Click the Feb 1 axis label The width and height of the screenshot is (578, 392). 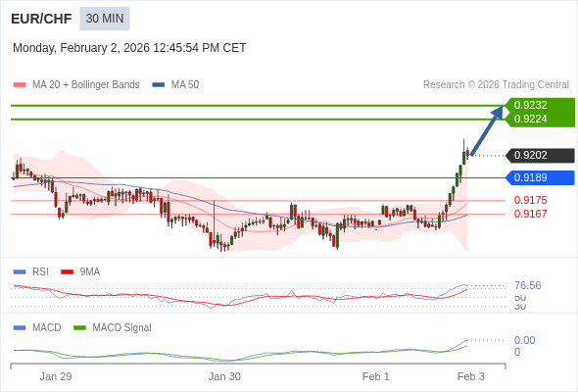(x=375, y=376)
